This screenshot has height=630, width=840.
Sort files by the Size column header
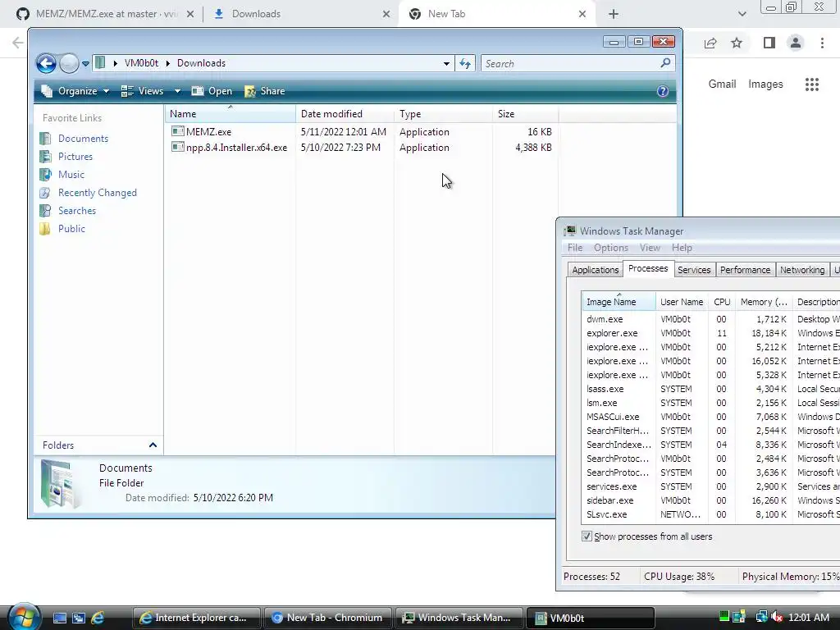(x=525, y=113)
